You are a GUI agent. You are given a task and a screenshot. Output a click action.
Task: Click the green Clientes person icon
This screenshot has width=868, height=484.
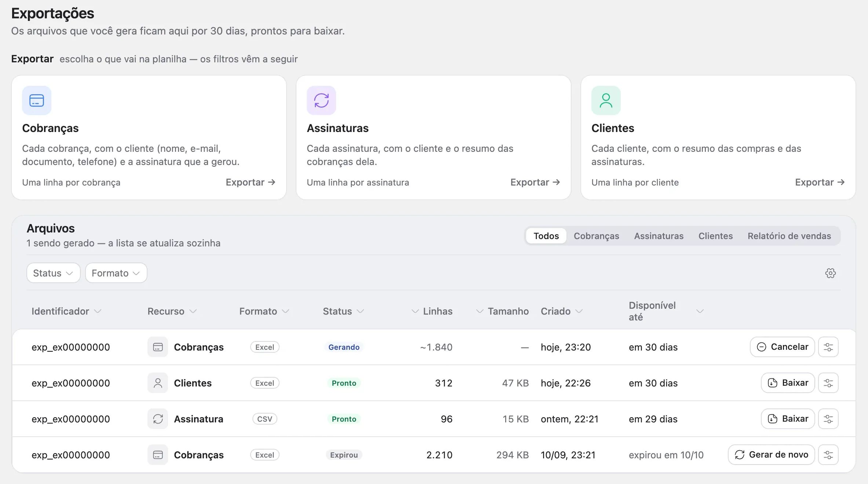606,100
